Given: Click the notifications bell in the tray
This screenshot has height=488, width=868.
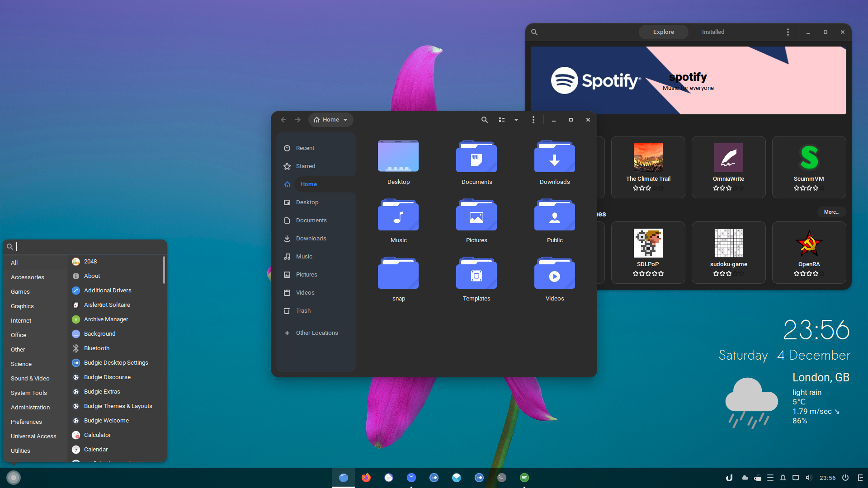Looking at the screenshot, I should point(783,478).
